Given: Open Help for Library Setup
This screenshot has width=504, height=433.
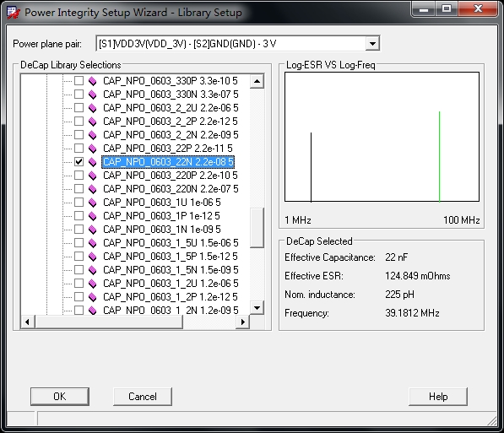Looking at the screenshot, I should [x=438, y=397].
